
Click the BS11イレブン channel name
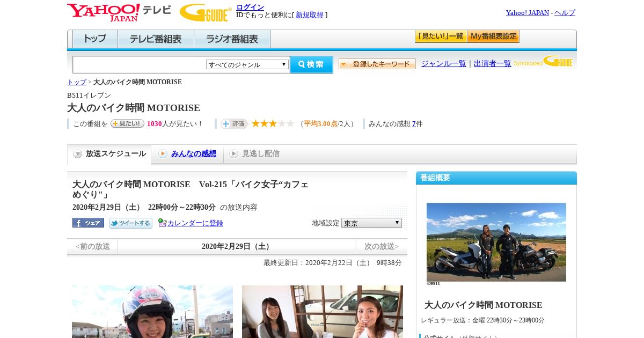89,95
